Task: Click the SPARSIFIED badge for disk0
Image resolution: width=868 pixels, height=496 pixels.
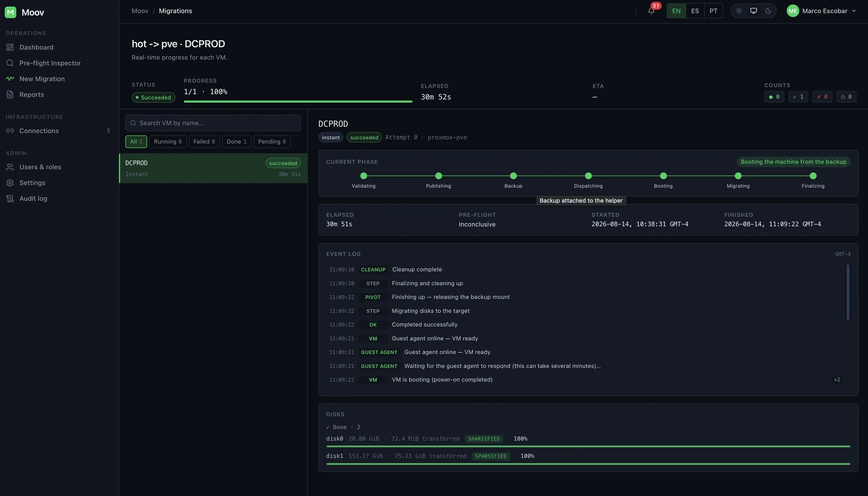Action: (484, 439)
